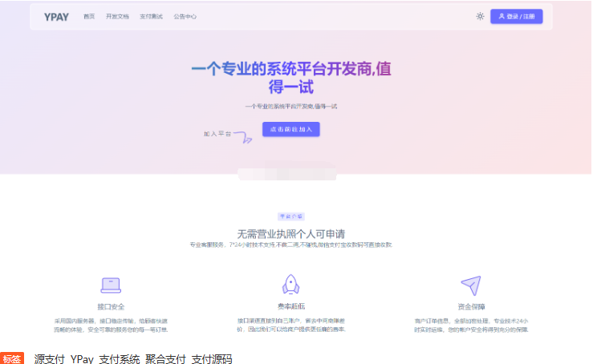The height and width of the screenshot is (364, 593).
Task: Click the 平台介绍 small badge
Action: [290, 216]
